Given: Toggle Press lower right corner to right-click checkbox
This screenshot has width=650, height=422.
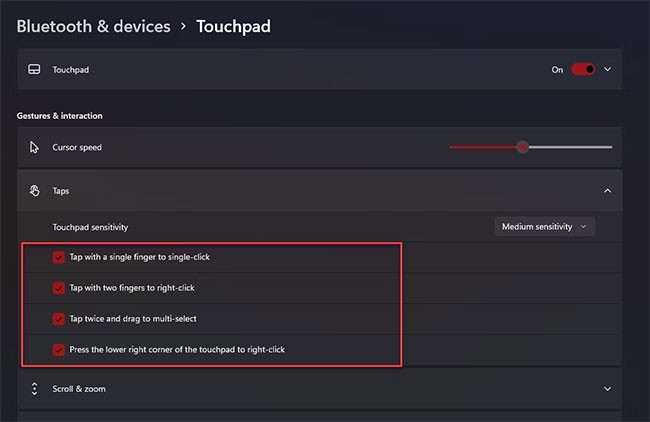Looking at the screenshot, I should pyautogui.click(x=59, y=350).
